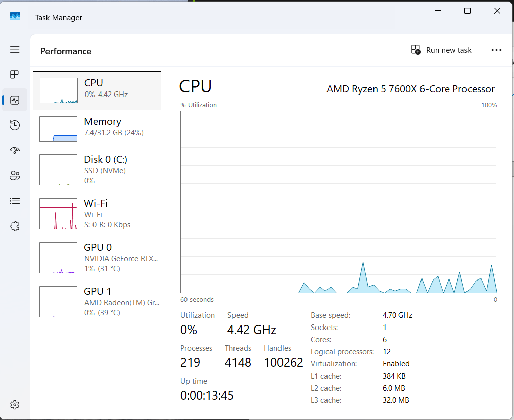This screenshot has height=420, width=514.
Task: Close the Task Manager window
Action: coord(497,11)
